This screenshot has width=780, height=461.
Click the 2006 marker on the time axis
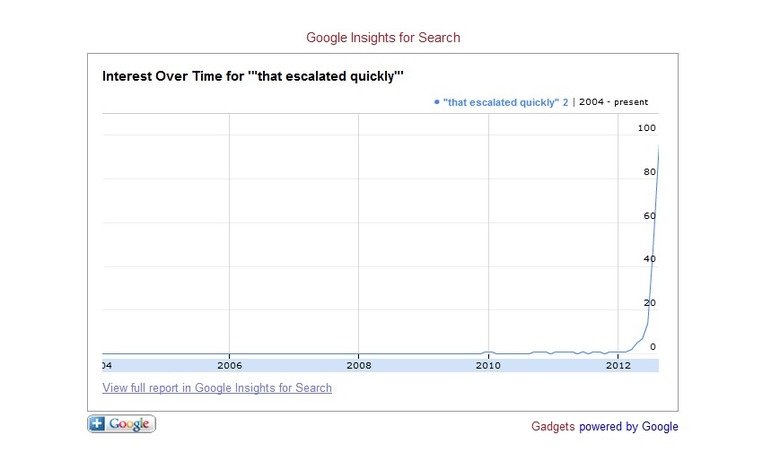pos(230,366)
